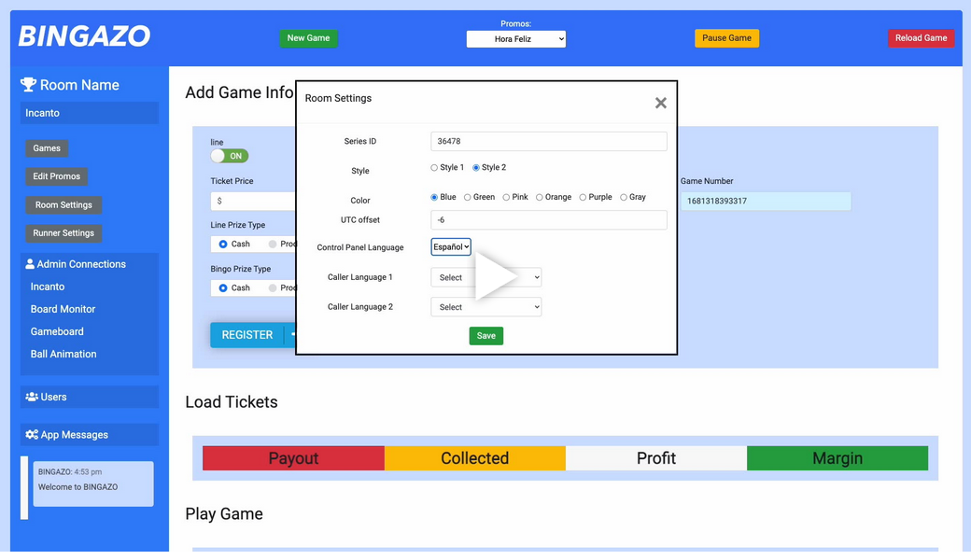971x560 pixels.
Task: Click the App Messages gears icon
Action: tap(32, 435)
